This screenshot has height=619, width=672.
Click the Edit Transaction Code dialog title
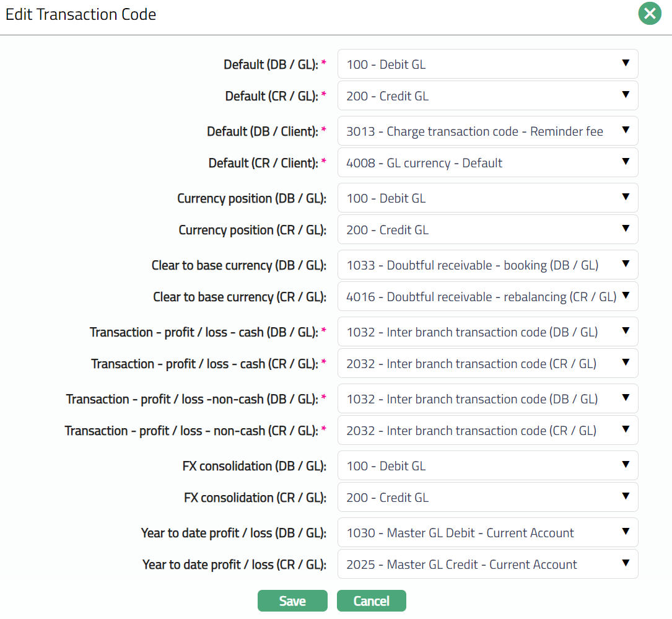click(81, 14)
